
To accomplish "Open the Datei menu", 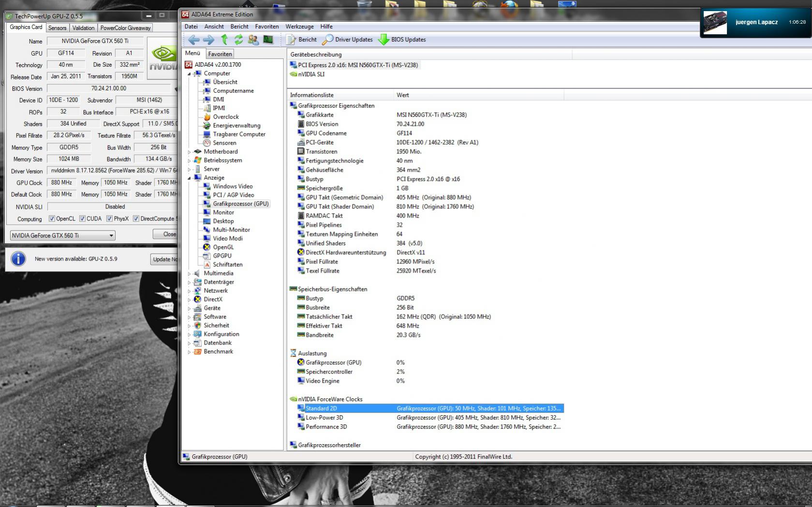I will [x=191, y=27].
